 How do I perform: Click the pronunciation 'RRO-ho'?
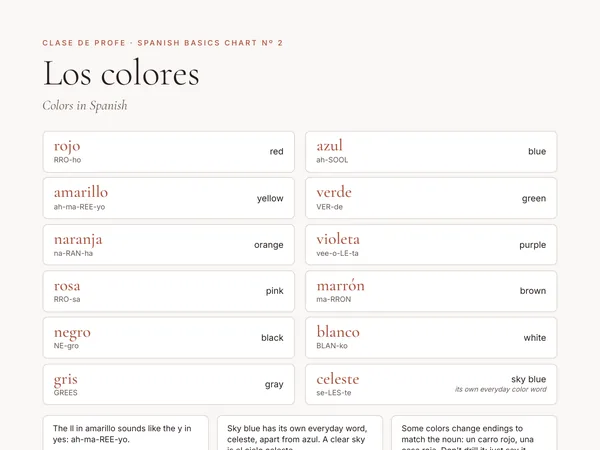67,160
